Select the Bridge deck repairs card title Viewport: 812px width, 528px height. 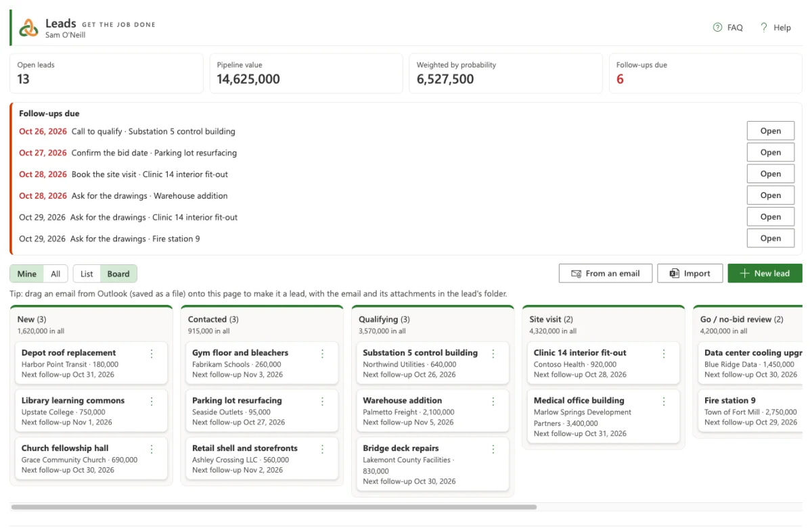click(401, 448)
